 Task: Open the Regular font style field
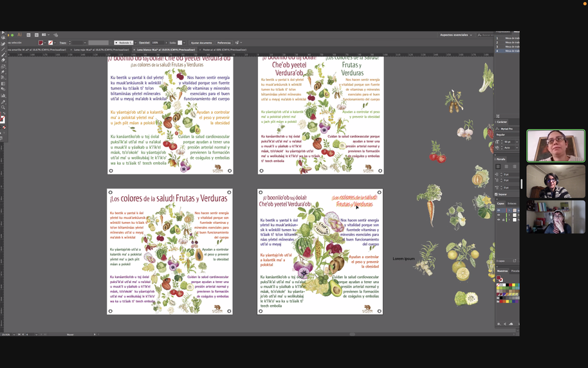pyautogui.click(x=508, y=134)
